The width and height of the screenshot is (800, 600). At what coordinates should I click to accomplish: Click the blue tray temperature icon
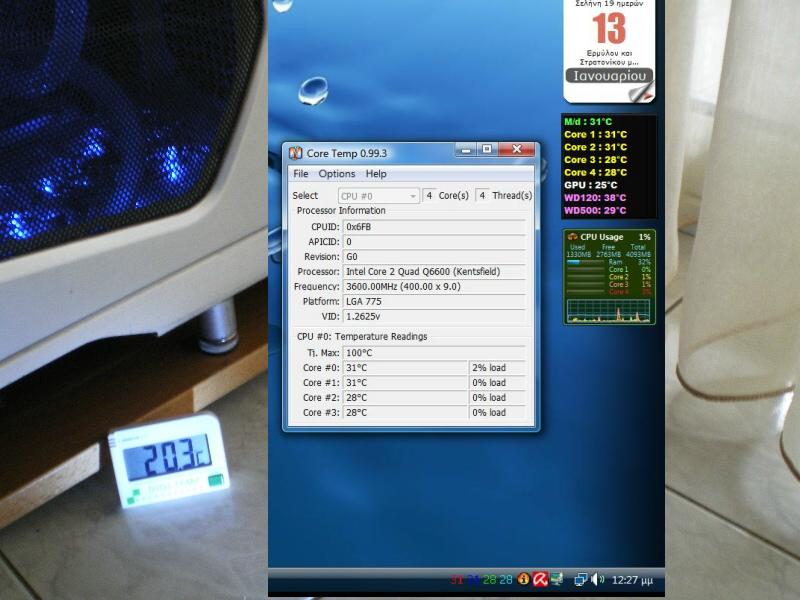(x=473, y=580)
